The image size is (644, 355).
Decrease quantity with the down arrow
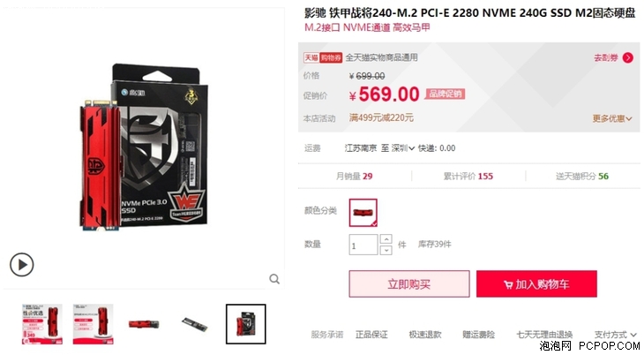386,250
